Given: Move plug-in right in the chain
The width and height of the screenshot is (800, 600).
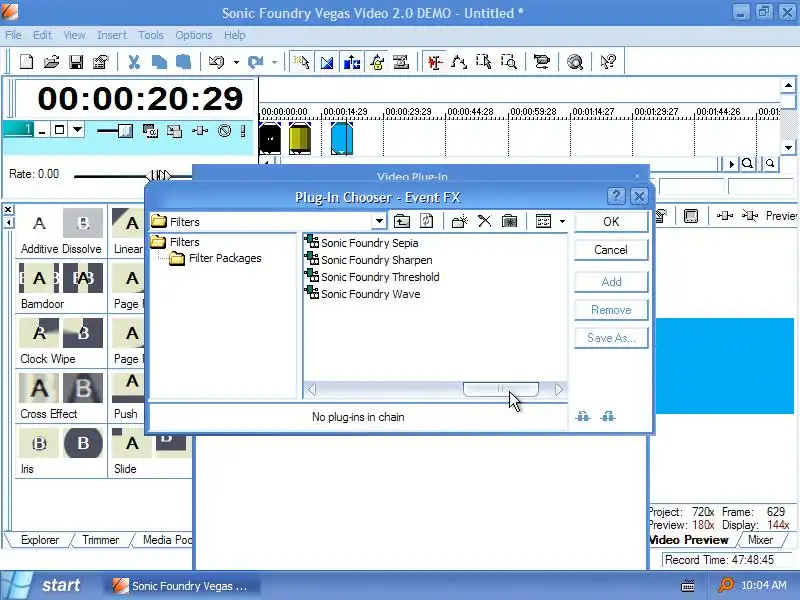Looking at the screenshot, I should (x=608, y=417).
